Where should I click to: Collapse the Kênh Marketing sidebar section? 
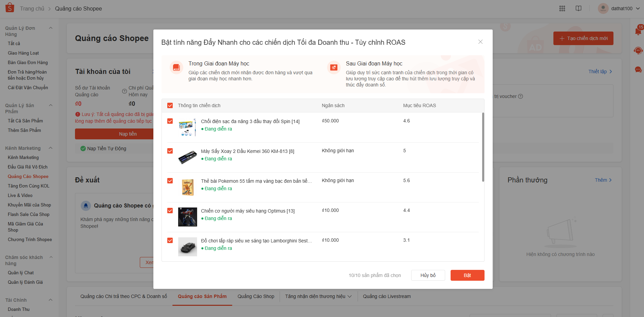pos(51,148)
